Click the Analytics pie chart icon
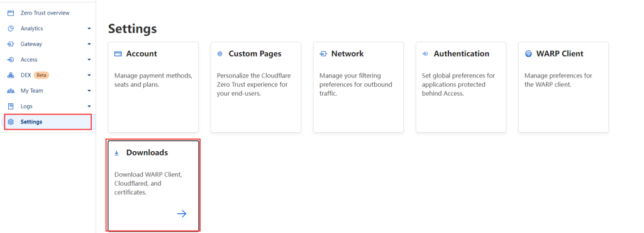The height and width of the screenshot is (233, 644). 11,29
